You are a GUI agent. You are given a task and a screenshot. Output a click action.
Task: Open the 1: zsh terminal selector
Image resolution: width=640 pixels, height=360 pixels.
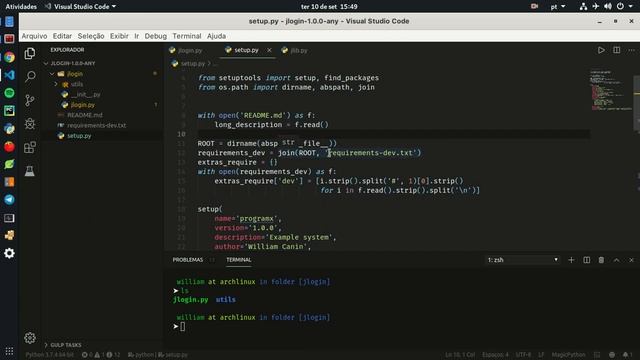(522, 260)
